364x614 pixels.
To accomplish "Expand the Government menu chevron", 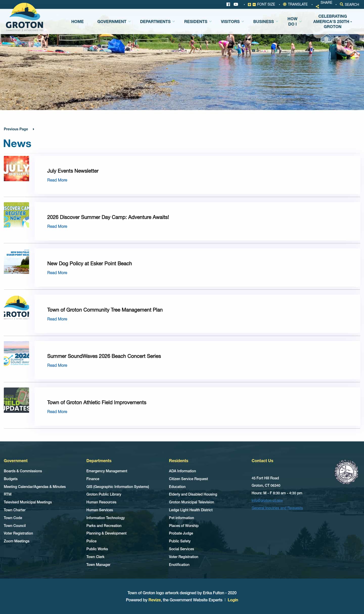I will 130,22.
